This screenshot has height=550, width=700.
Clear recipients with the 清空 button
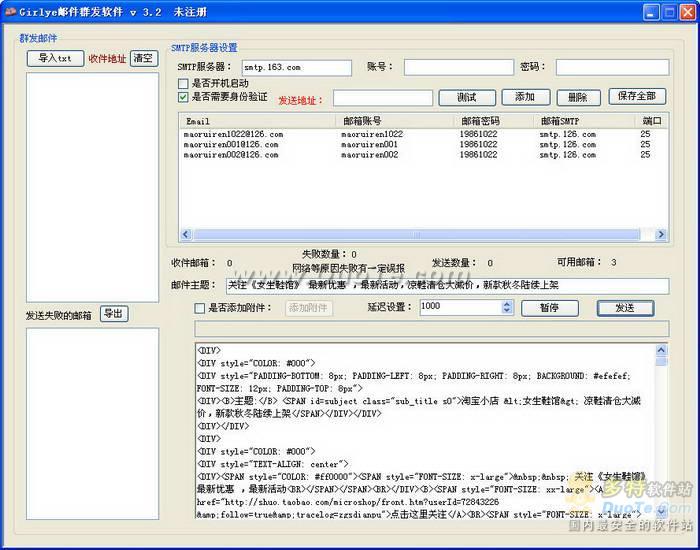click(144, 58)
